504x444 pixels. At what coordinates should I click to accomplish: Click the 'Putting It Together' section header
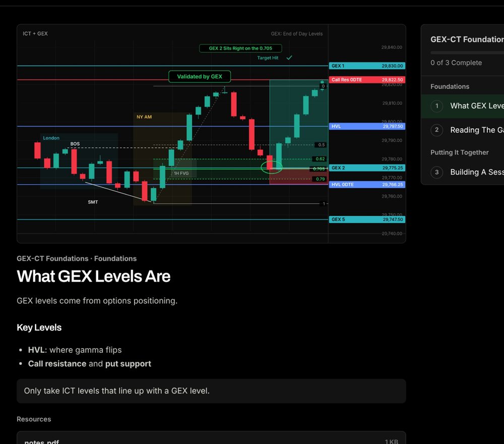tap(459, 152)
